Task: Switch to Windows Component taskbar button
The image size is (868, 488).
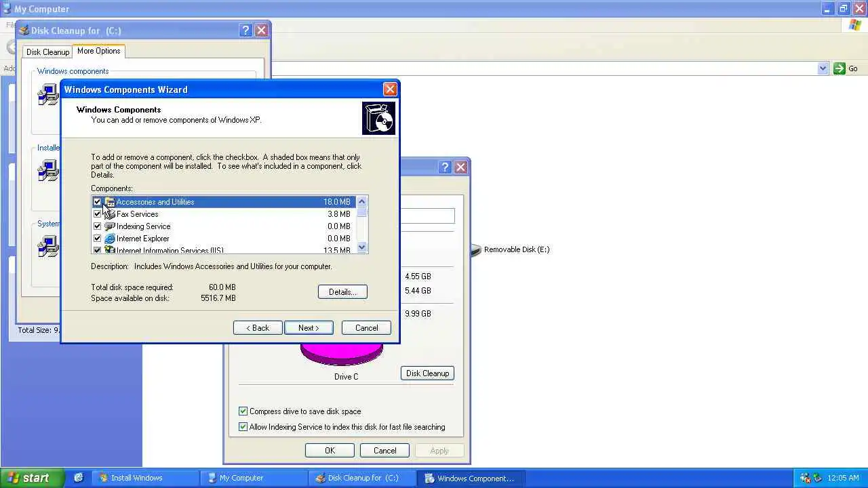Action: pyautogui.click(x=470, y=478)
